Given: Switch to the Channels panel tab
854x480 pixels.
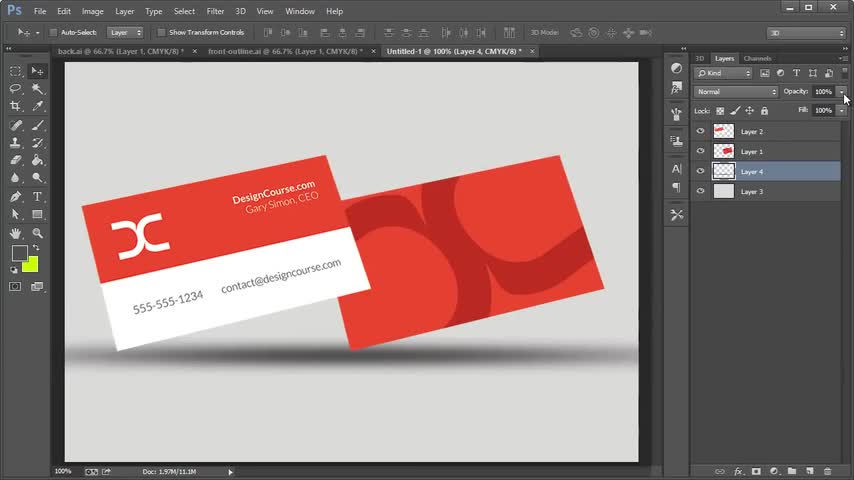Looking at the screenshot, I should click(x=757, y=58).
